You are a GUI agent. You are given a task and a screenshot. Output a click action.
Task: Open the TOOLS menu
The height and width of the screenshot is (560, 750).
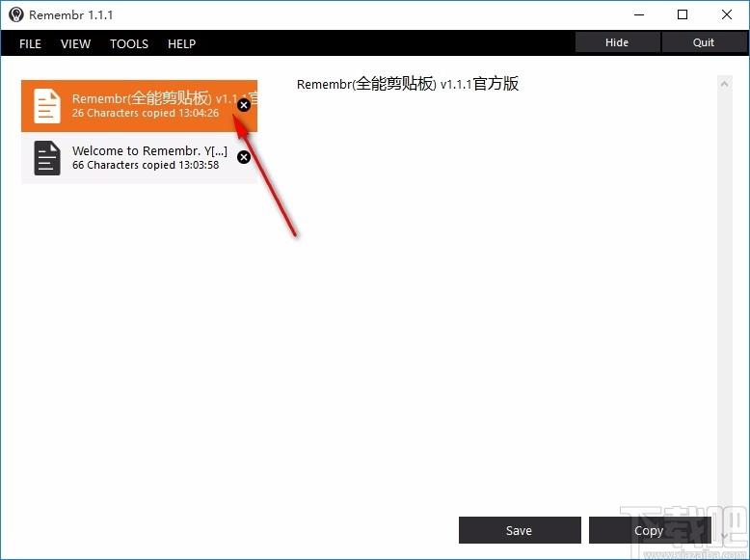click(x=129, y=44)
